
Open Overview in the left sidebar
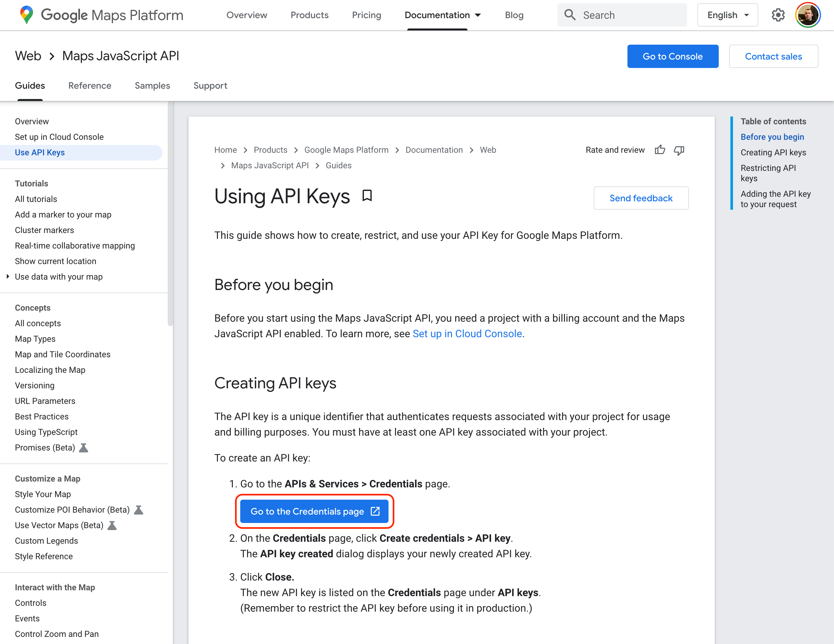[32, 121]
